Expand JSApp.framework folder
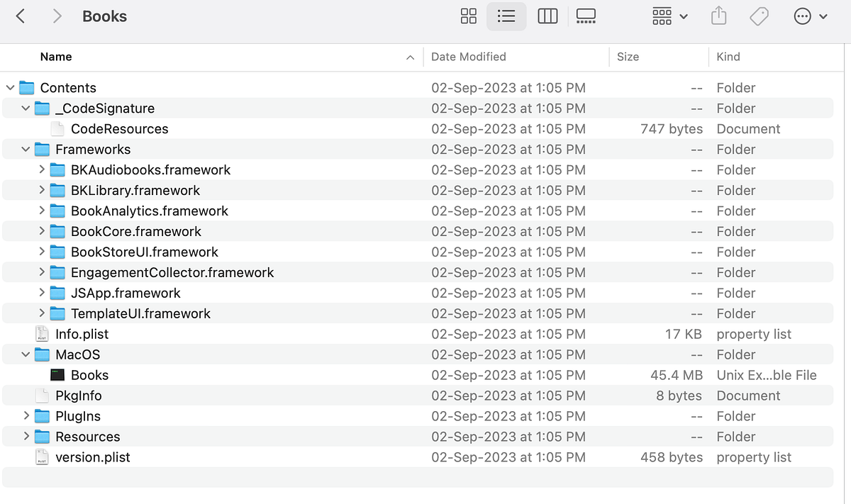Viewport: 851px width, 504px height. pos(42,293)
